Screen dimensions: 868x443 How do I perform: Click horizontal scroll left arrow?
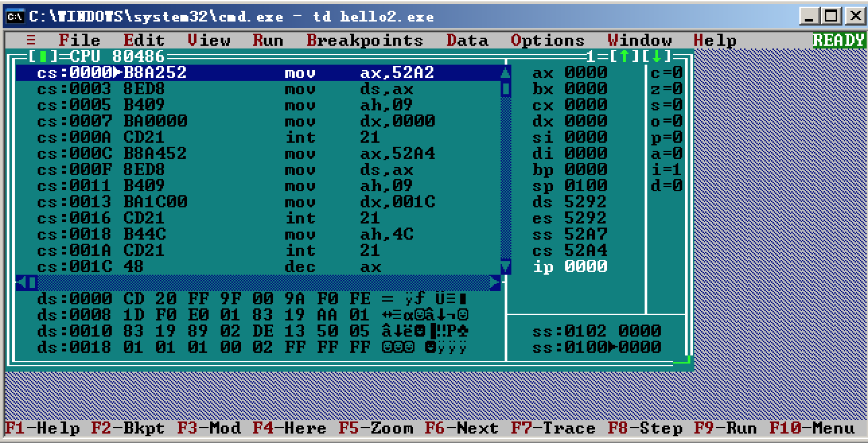pos(20,283)
